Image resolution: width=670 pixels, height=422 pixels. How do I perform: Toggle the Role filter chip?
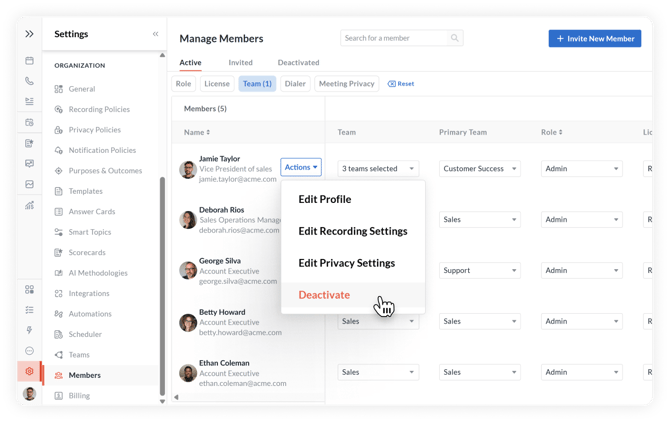pyautogui.click(x=183, y=84)
